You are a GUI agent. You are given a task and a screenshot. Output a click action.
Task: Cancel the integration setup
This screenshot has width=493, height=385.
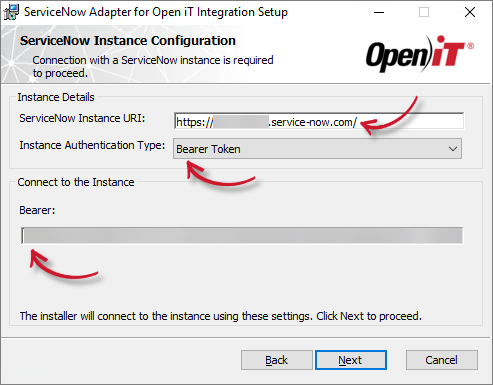[x=442, y=360]
